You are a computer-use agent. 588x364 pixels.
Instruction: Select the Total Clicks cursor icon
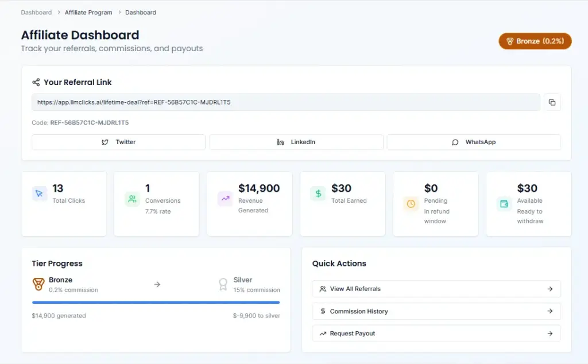tap(39, 194)
